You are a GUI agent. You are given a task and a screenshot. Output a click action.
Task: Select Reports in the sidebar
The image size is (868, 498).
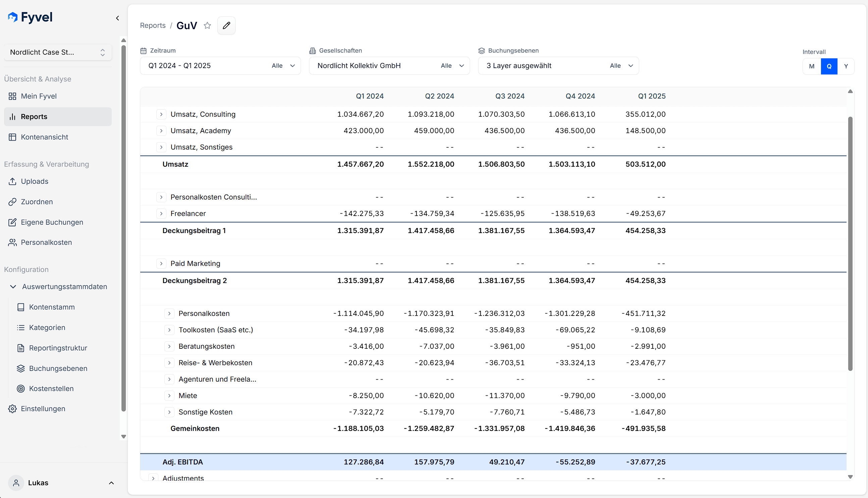click(58, 117)
